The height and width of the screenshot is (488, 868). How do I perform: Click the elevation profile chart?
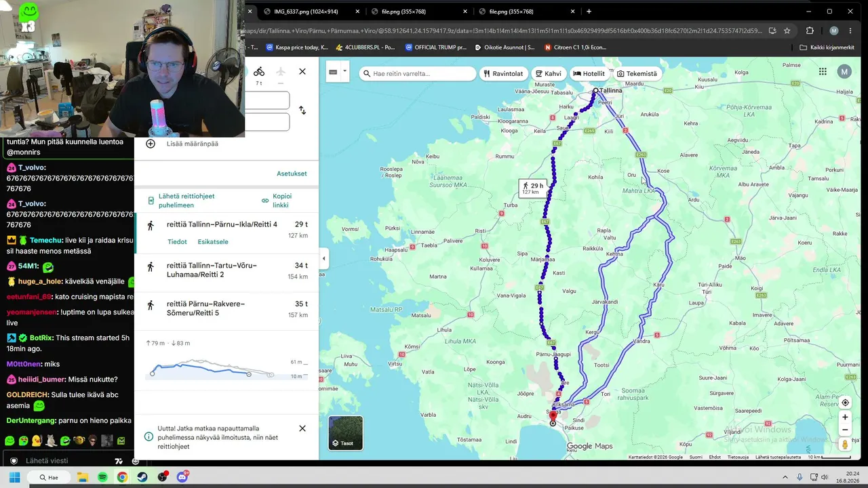click(x=227, y=369)
